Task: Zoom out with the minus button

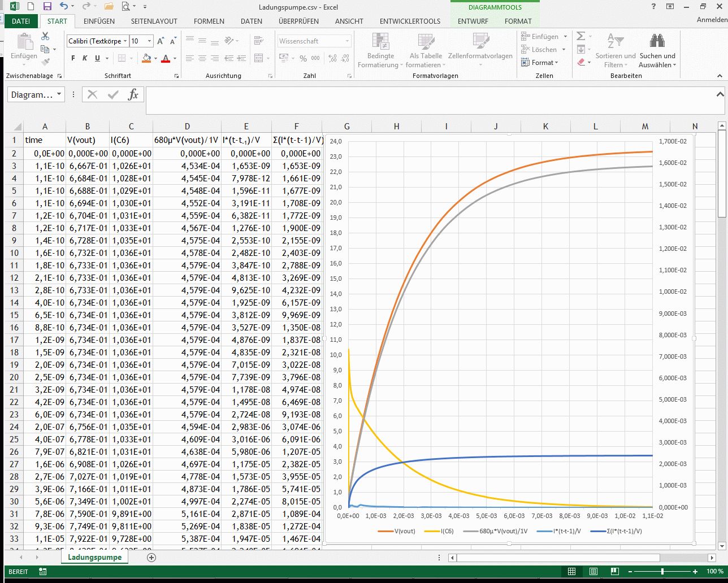Action: 631,572
